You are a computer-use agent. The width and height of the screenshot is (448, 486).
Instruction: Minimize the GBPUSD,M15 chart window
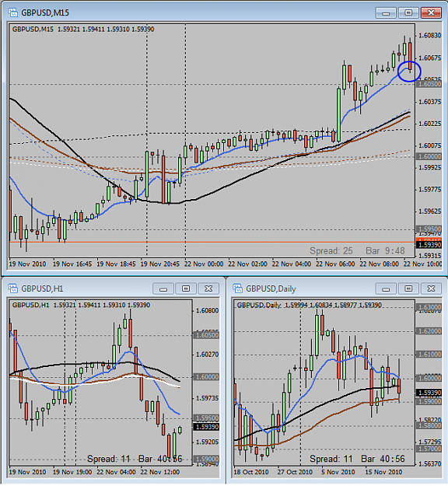[386, 12]
